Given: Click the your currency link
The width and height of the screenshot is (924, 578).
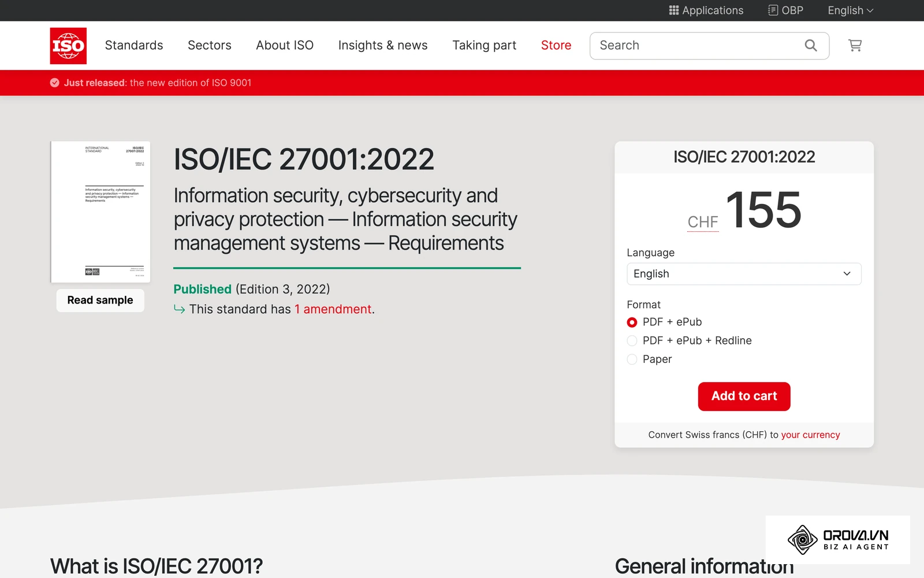Looking at the screenshot, I should point(810,435).
